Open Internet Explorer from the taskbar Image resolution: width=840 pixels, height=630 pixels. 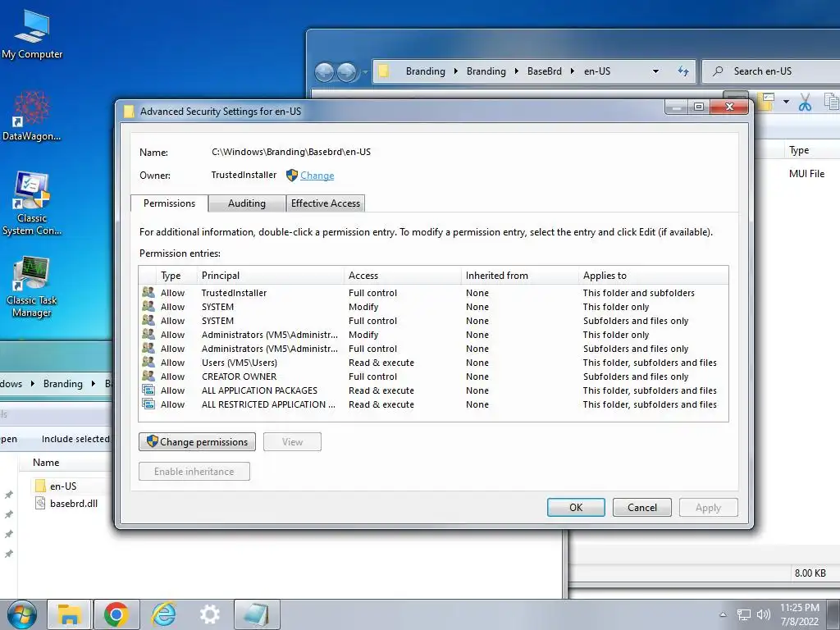163,614
